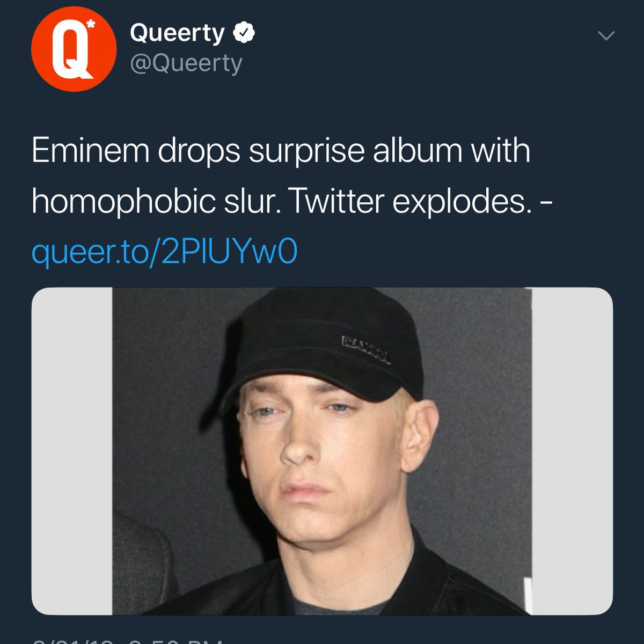Click the right gray margin of the image card
This screenshot has height=644, width=644.
(572, 451)
